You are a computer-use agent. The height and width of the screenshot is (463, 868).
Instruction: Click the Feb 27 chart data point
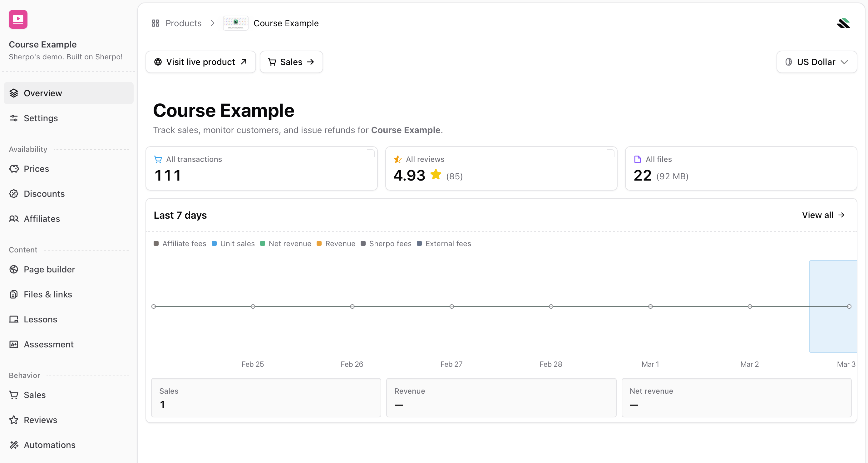click(x=451, y=306)
